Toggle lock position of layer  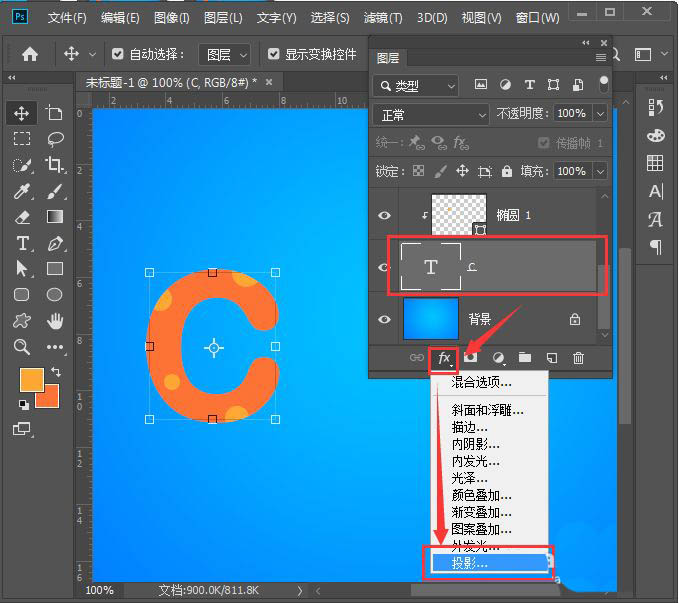pyautogui.click(x=462, y=171)
